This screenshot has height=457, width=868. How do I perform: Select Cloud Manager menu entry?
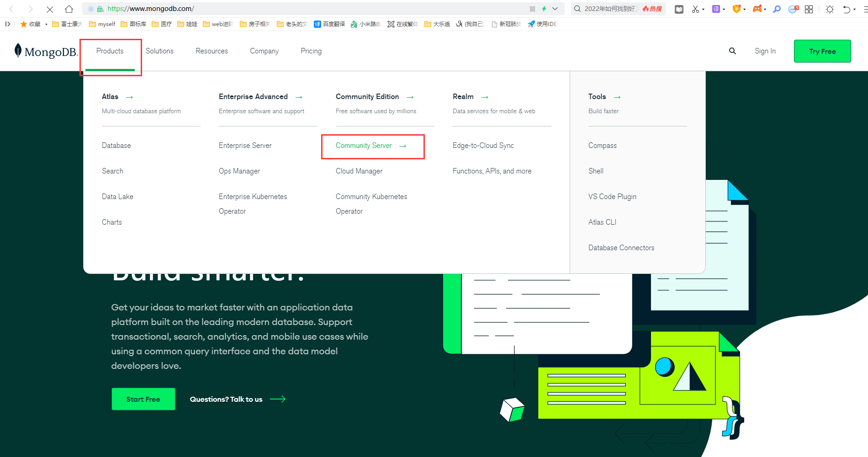[359, 171]
